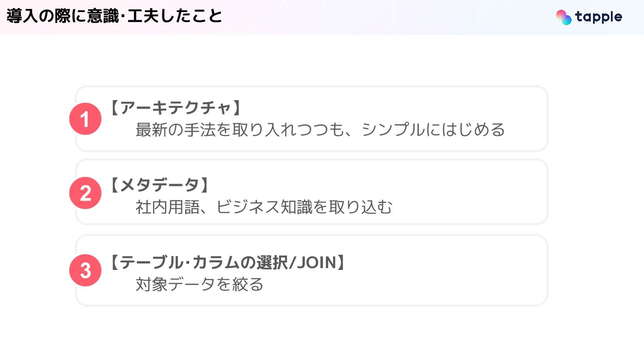644x362 pixels.
Task: Click the word "社内用語"
Action: [167, 207]
